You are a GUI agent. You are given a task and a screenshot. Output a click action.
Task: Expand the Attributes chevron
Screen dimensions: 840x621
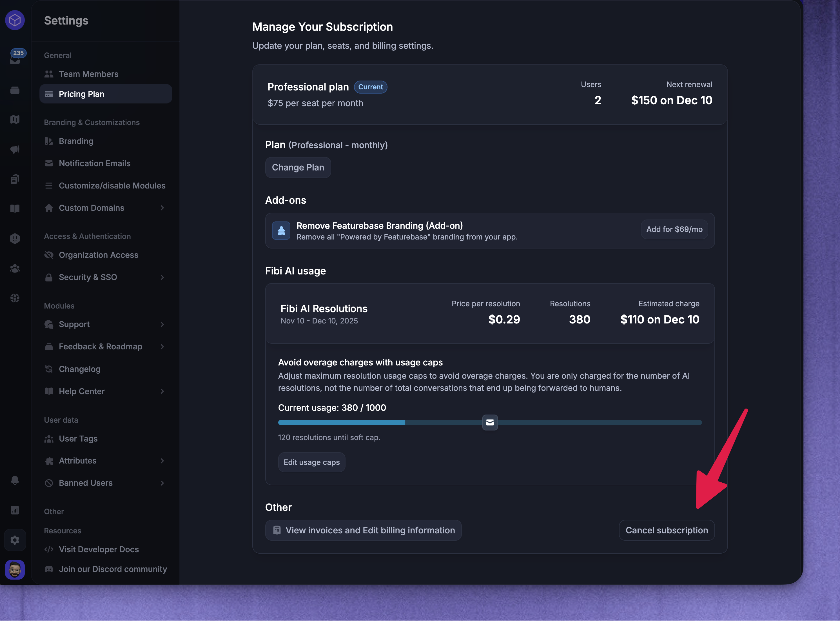pos(162,461)
